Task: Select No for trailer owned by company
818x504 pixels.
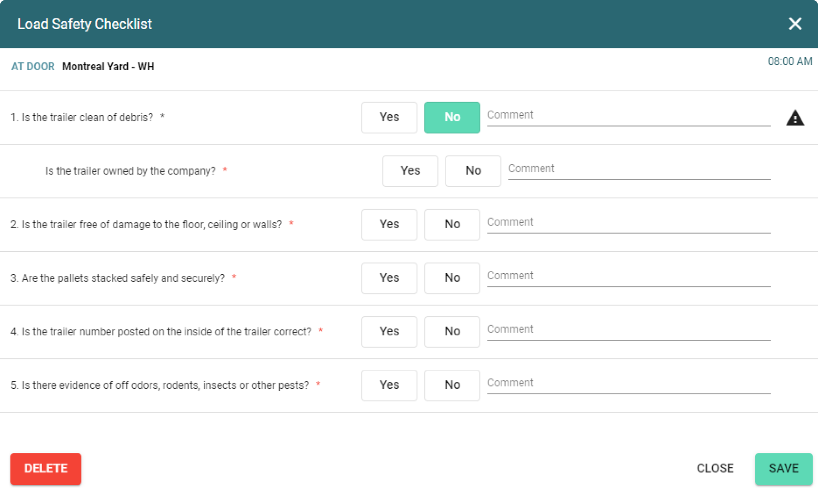Action: [473, 171]
